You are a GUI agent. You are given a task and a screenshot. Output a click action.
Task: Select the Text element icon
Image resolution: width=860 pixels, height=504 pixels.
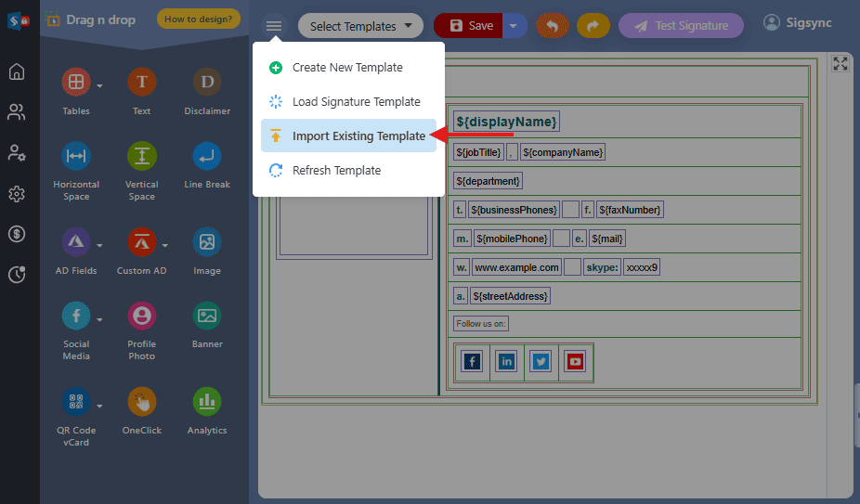[x=141, y=82]
